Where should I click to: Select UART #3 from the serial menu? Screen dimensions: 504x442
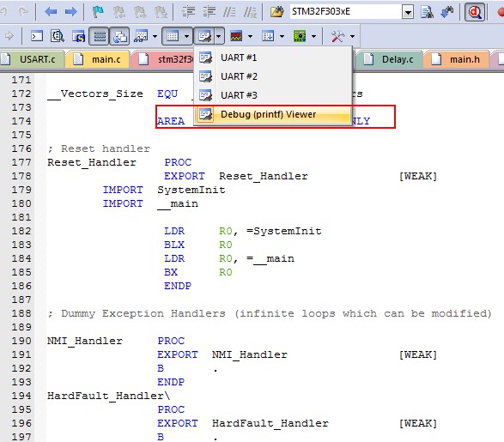(x=273, y=95)
